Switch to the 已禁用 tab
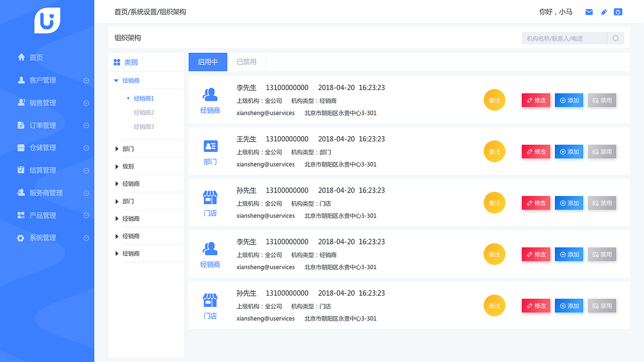This screenshot has width=644, height=362. coord(247,62)
